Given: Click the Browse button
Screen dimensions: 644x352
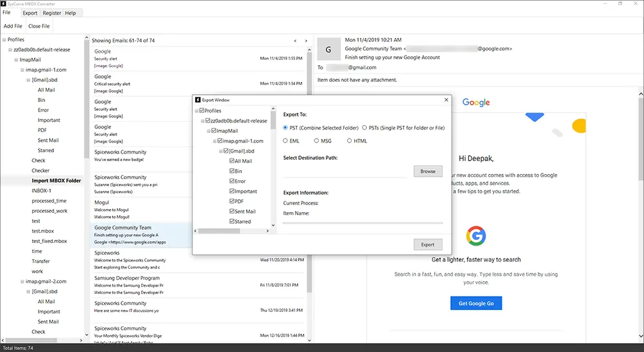Looking at the screenshot, I should tap(428, 171).
